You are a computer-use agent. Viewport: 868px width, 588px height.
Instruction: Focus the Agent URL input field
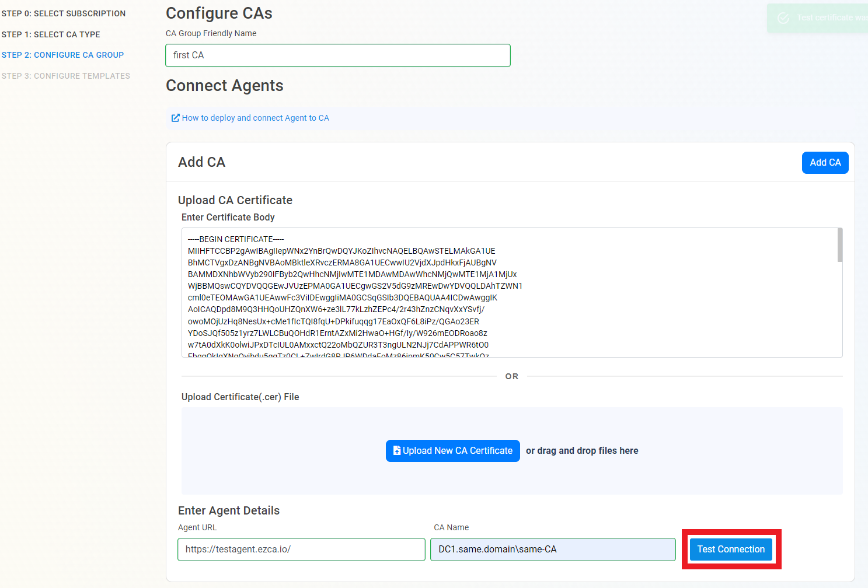[x=301, y=549]
